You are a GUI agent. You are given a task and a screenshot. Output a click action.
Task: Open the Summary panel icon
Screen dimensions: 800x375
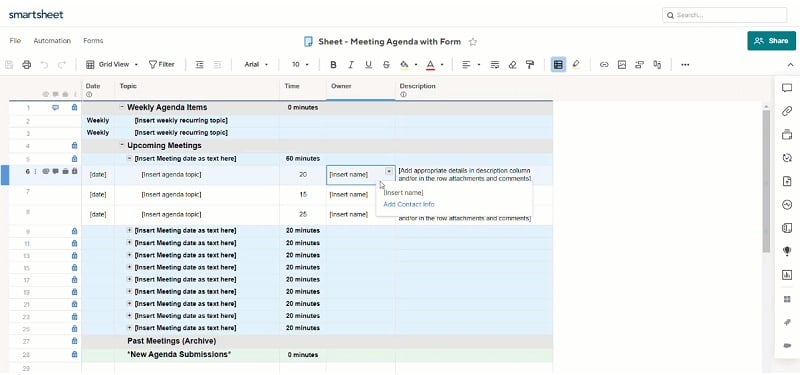pos(787,228)
